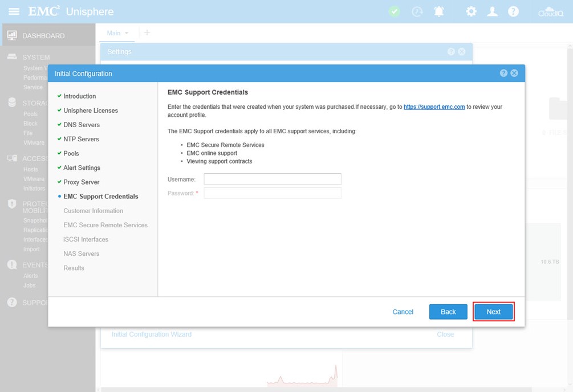
Task: Click the Dashboard monitor icon
Action: (12, 35)
